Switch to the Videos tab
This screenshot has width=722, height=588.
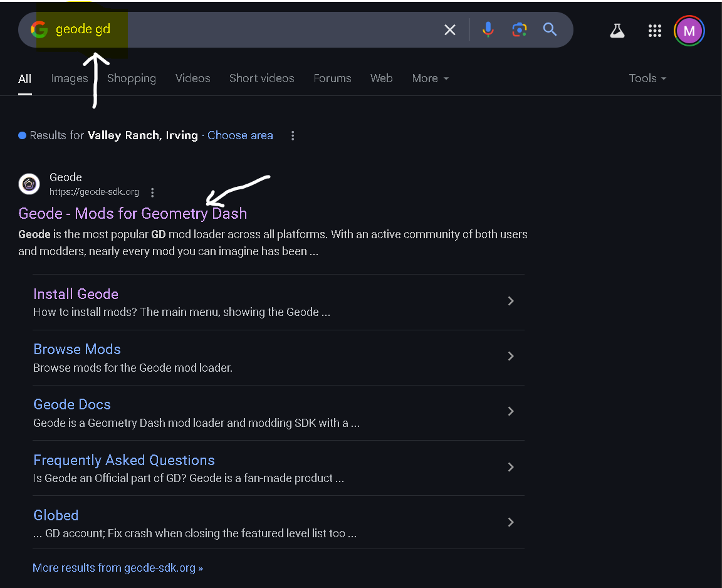[192, 78]
